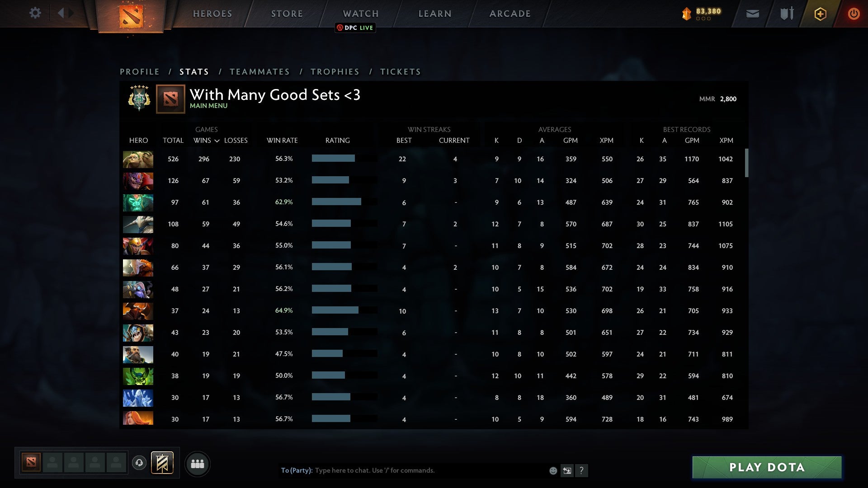Switch to the TEAMMATES tab
The image size is (868, 488).
260,71
